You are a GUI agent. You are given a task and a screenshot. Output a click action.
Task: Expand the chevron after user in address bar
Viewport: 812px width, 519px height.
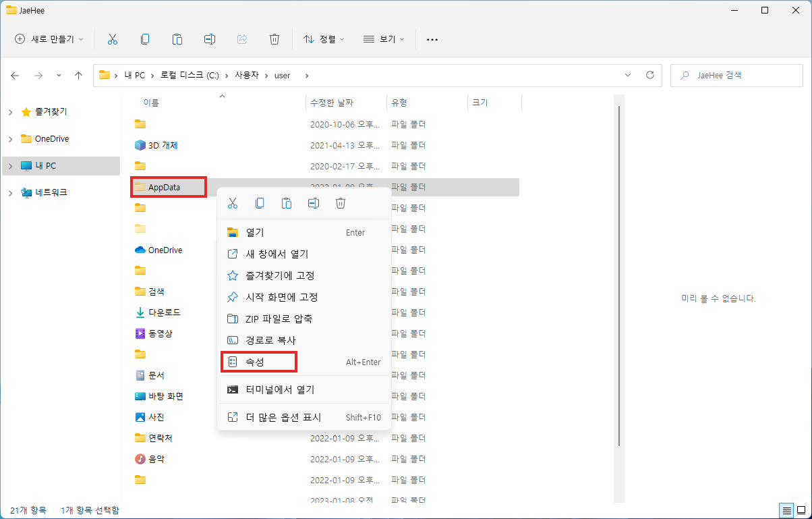click(x=307, y=76)
